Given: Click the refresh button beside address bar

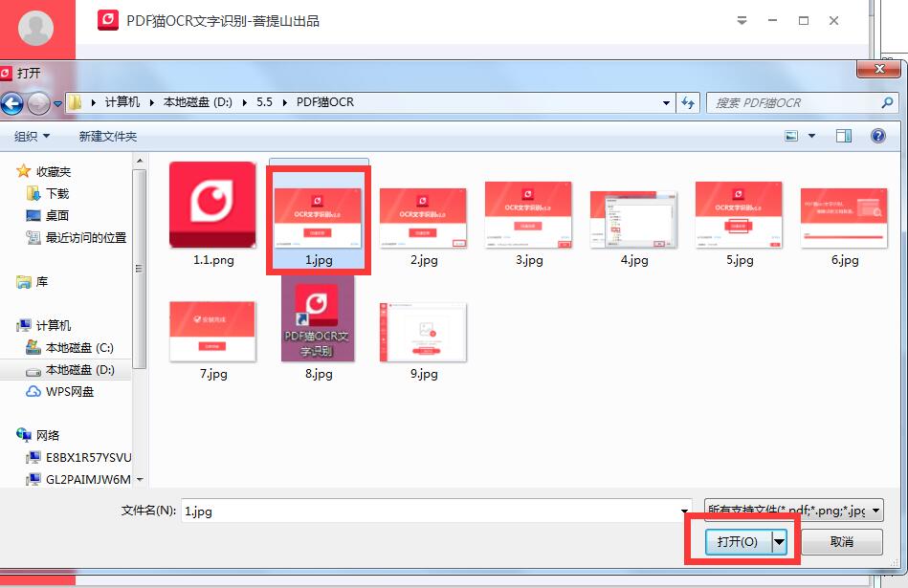Looking at the screenshot, I should pyautogui.click(x=687, y=102).
